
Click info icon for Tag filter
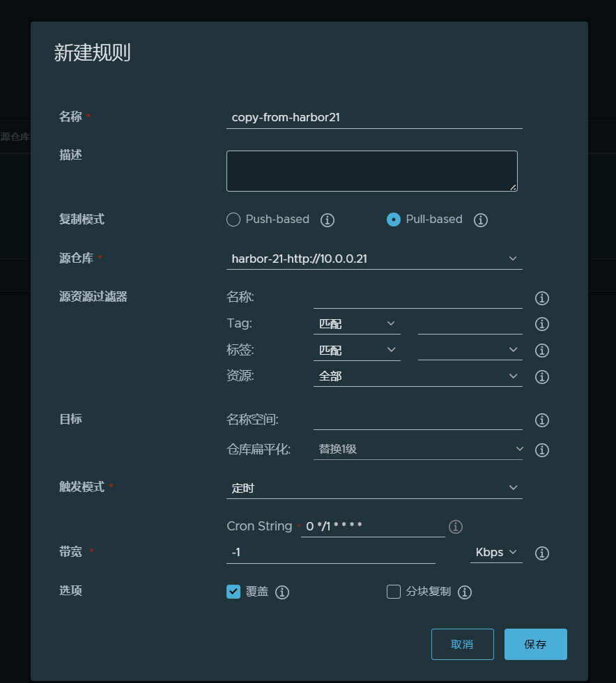[542, 324]
